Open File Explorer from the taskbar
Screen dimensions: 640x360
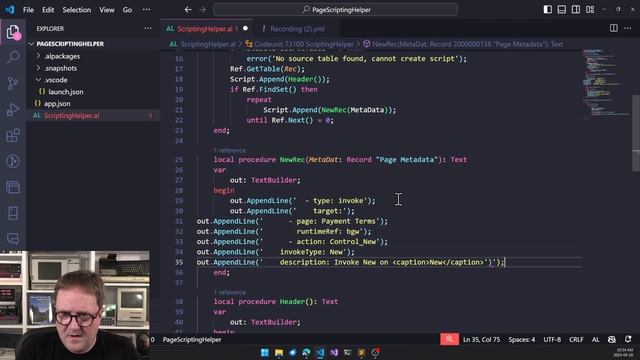(279, 352)
